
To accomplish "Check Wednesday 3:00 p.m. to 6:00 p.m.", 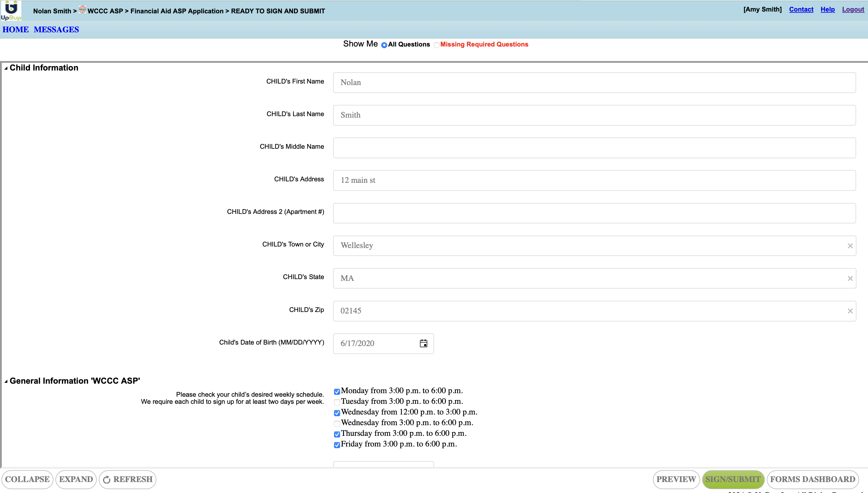I will click(337, 423).
